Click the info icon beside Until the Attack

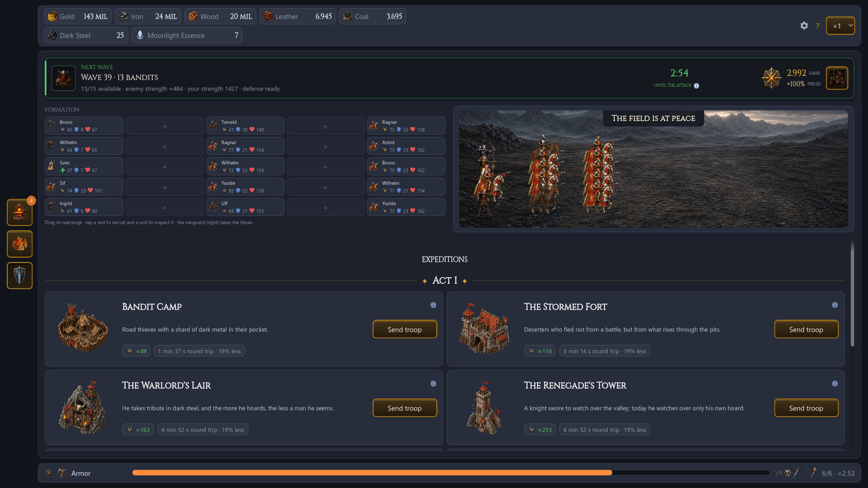[x=696, y=86]
